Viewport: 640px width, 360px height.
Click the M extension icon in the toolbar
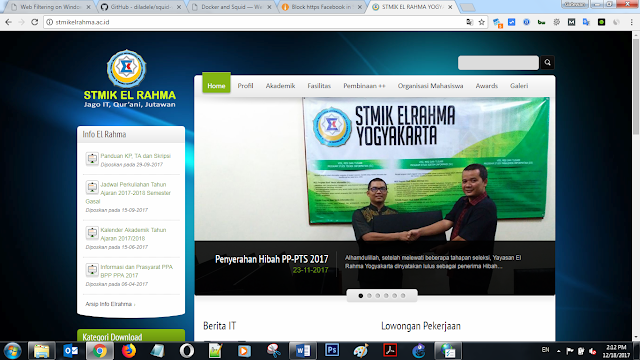pos(571,22)
